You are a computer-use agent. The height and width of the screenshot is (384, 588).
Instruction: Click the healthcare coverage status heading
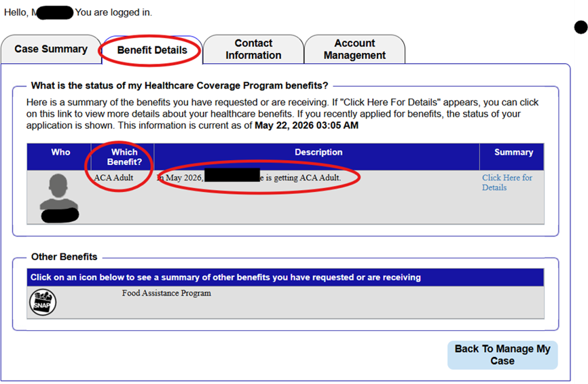click(x=180, y=85)
